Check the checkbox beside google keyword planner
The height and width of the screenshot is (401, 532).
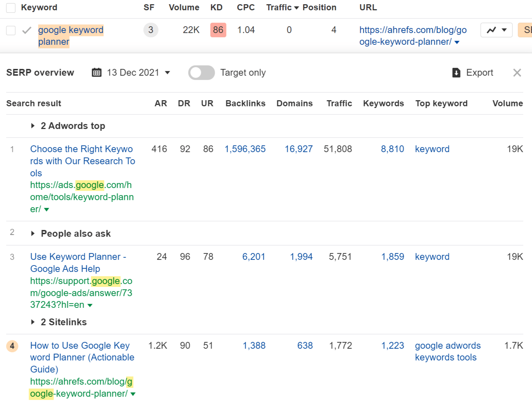click(x=10, y=30)
